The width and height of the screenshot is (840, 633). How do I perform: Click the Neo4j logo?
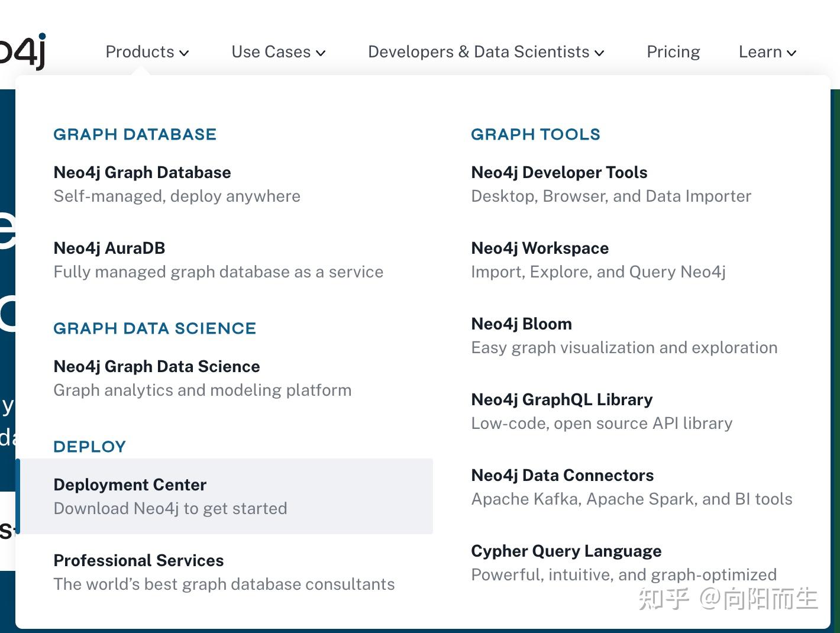22,51
